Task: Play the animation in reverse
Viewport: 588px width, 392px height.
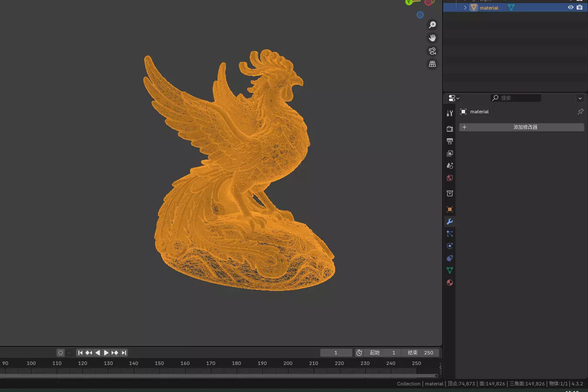Action: [98, 353]
